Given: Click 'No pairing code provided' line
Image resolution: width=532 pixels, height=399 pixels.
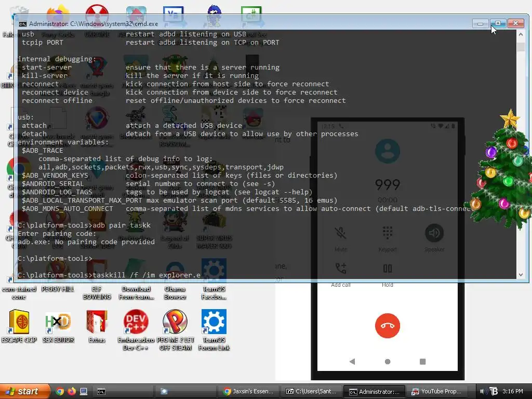Looking at the screenshot, I should tap(86, 242).
